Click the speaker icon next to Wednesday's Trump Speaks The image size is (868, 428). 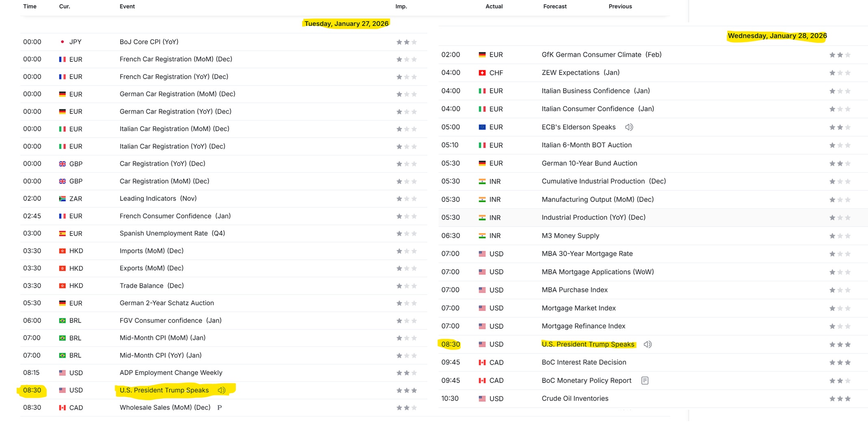pos(647,344)
